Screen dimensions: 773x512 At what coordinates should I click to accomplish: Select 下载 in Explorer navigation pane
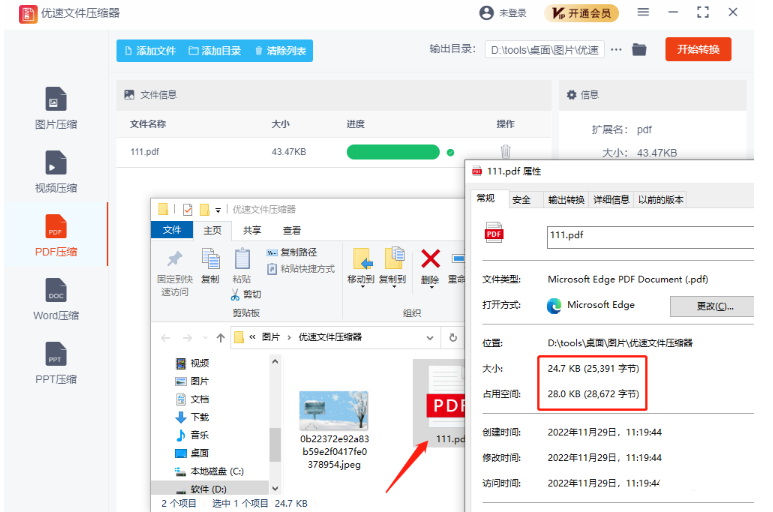192,417
